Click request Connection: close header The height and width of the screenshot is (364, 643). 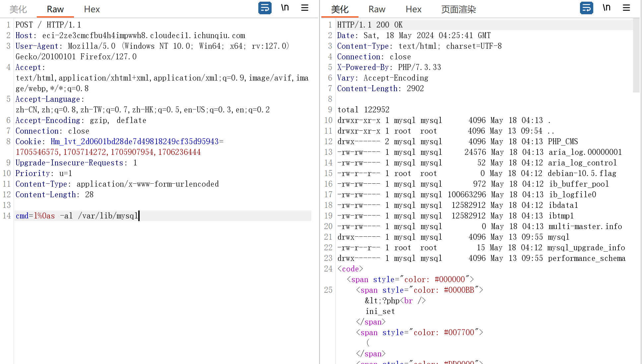click(52, 131)
